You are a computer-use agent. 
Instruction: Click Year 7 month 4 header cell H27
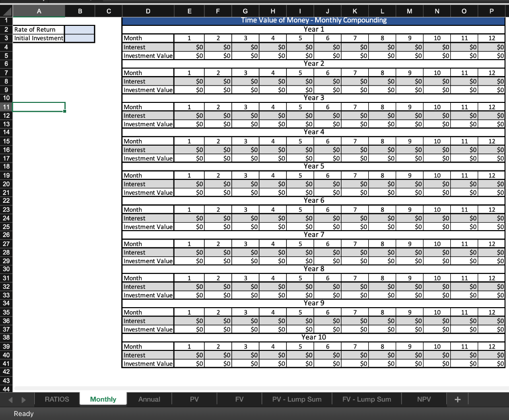273,244
